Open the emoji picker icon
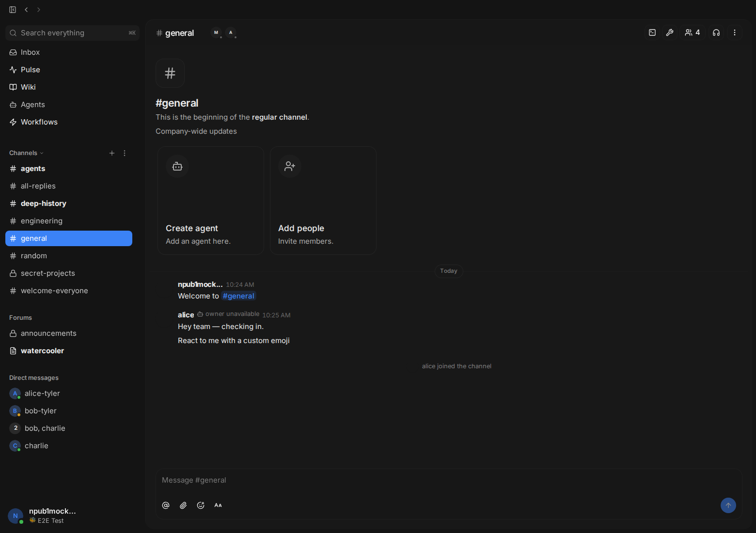This screenshot has width=756, height=533. point(201,505)
